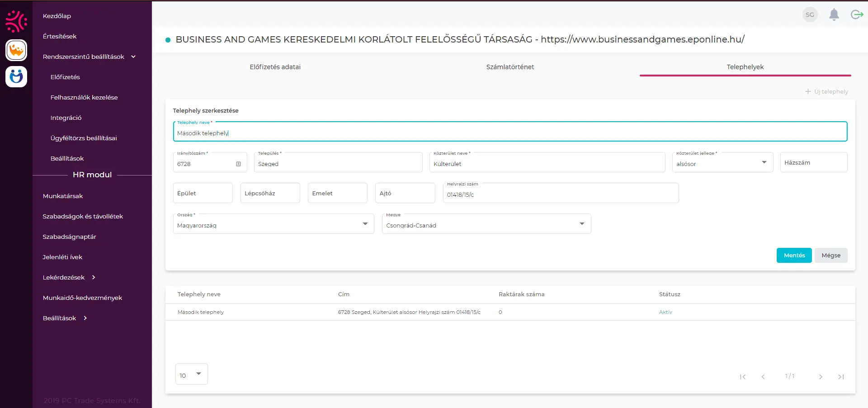Click the Házszám input field

pyautogui.click(x=813, y=163)
